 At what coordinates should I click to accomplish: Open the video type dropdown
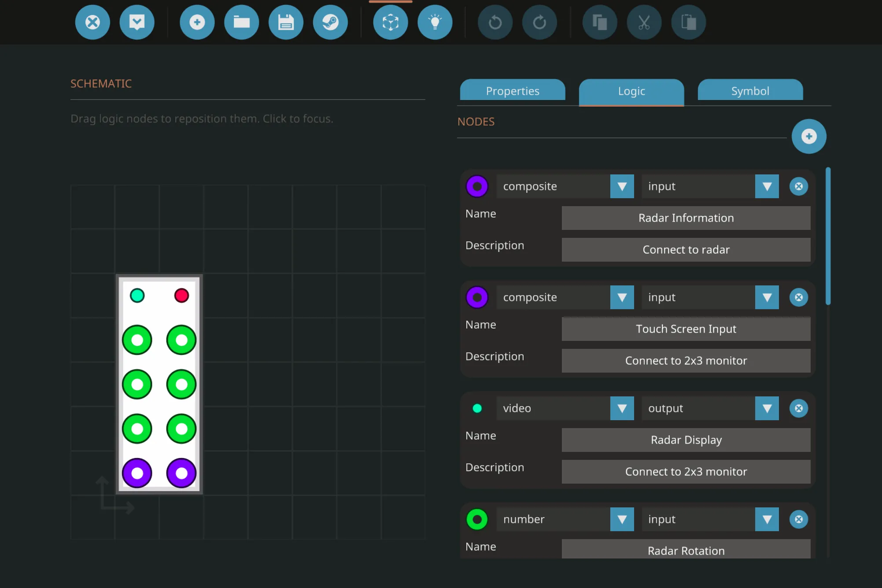pyautogui.click(x=622, y=408)
